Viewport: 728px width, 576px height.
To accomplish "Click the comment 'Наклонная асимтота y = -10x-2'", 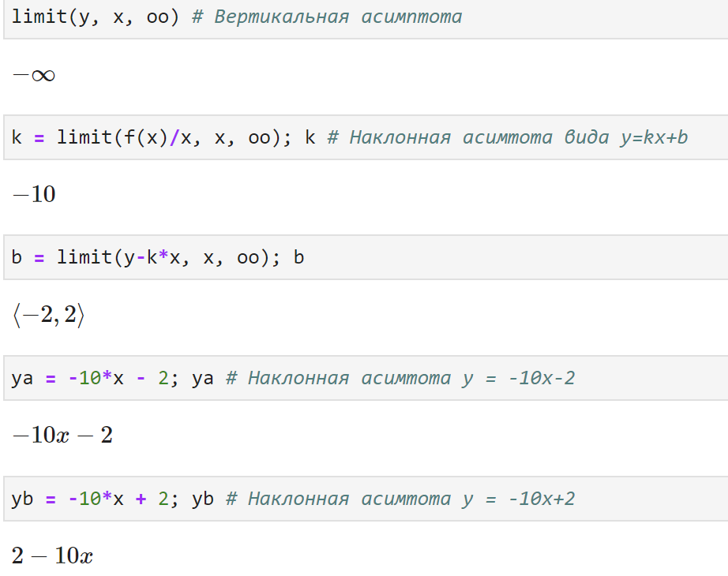I will point(400,379).
